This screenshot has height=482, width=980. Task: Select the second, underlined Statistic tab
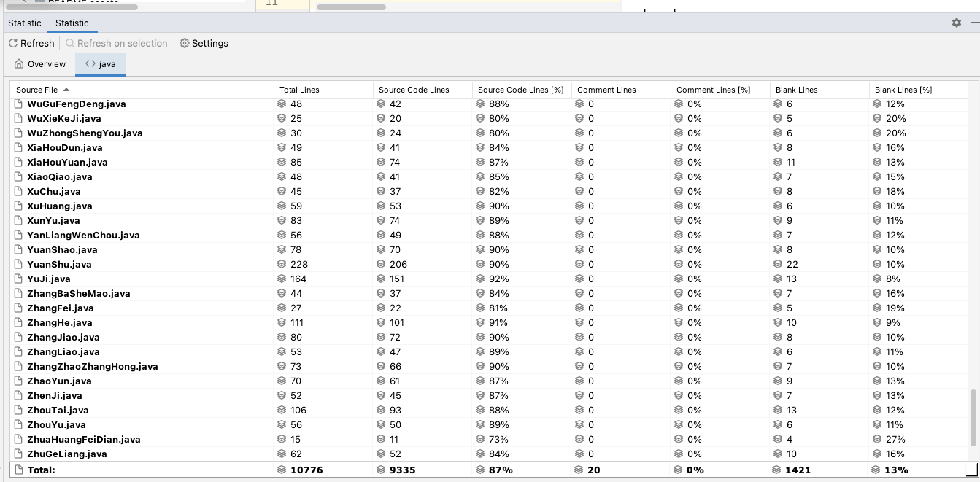pos(72,23)
